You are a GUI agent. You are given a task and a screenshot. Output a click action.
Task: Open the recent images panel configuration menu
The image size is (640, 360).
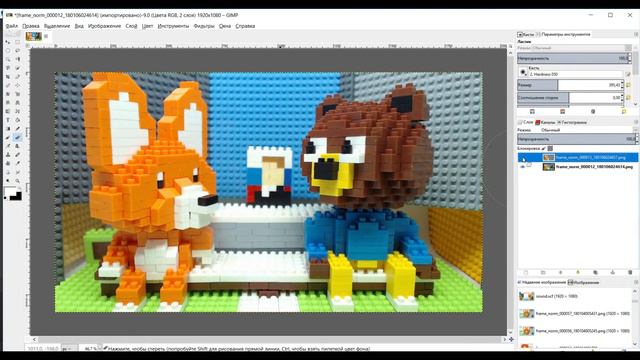pos(636,282)
